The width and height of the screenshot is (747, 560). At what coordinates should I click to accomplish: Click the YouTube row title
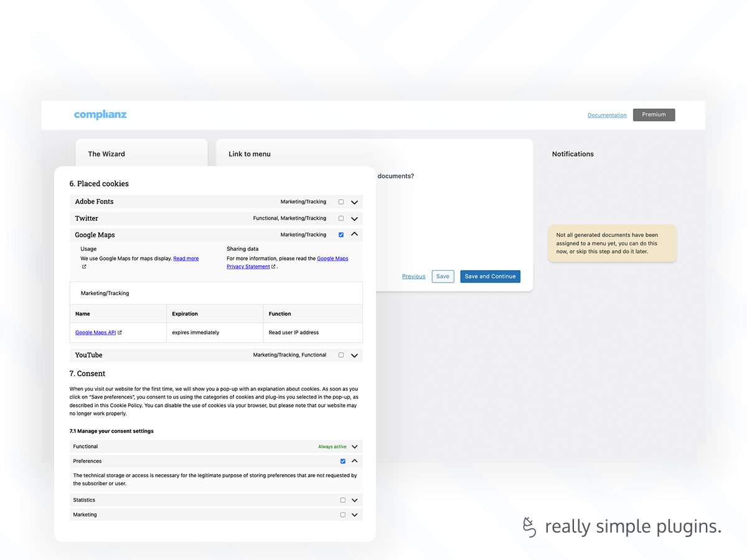pyautogui.click(x=88, y=355)
